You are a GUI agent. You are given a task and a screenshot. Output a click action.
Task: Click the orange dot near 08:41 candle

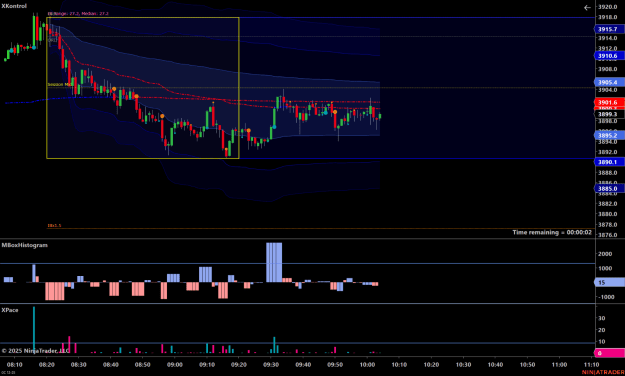(114, 89)
